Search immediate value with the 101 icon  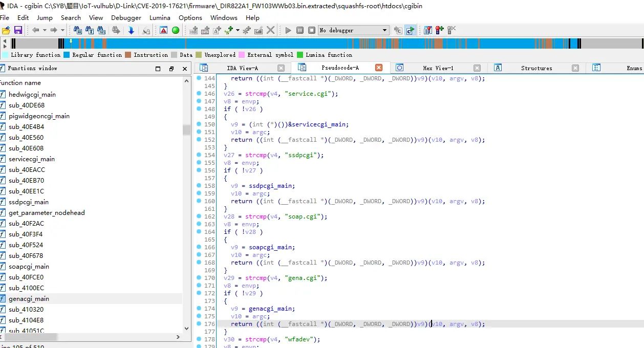tap(101, 30)
